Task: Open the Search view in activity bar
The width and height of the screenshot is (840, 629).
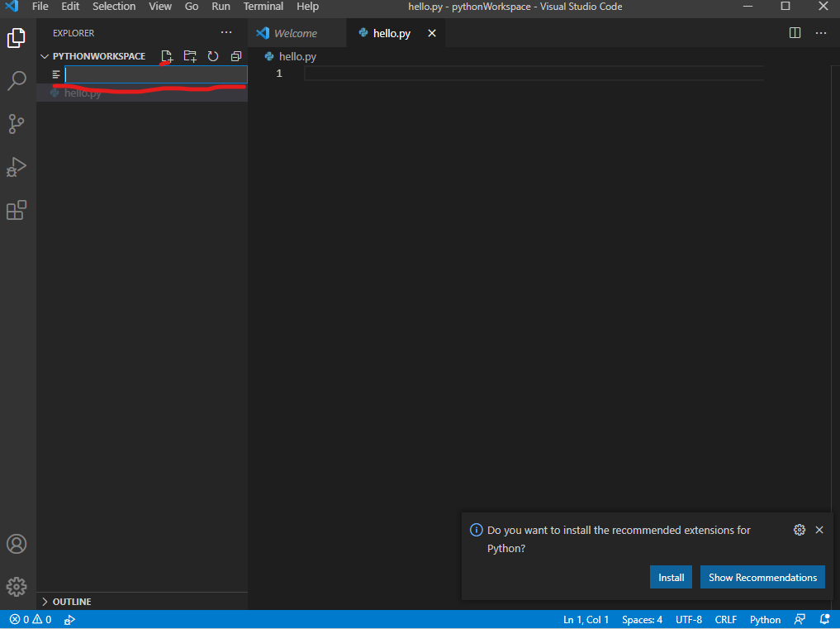Action: (17, 81)
